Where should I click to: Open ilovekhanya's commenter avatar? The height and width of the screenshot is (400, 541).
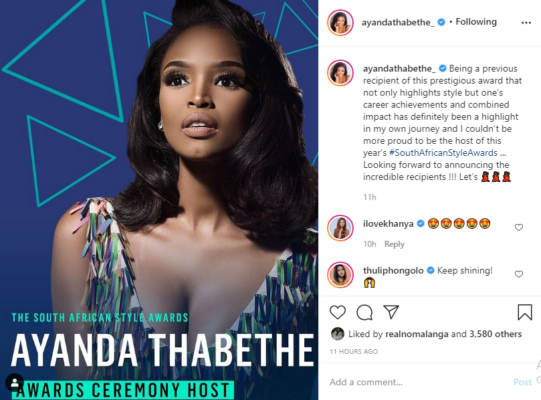pos(340,228)
